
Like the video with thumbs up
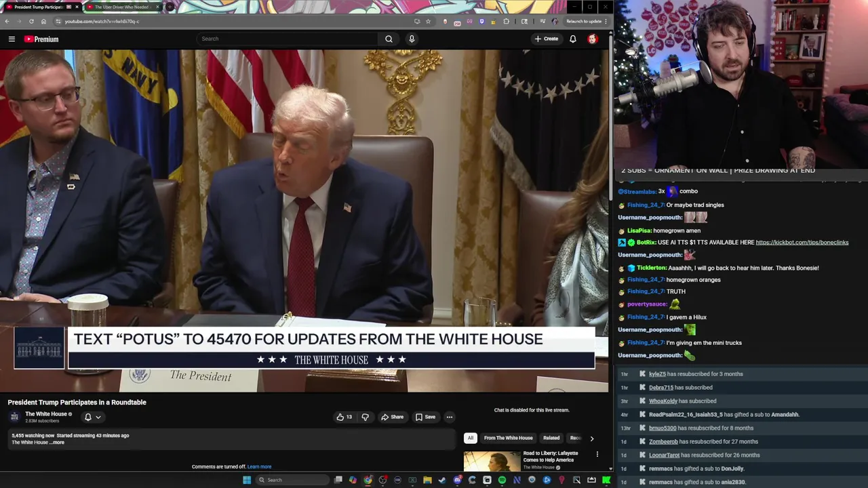[x=344, y=417]
